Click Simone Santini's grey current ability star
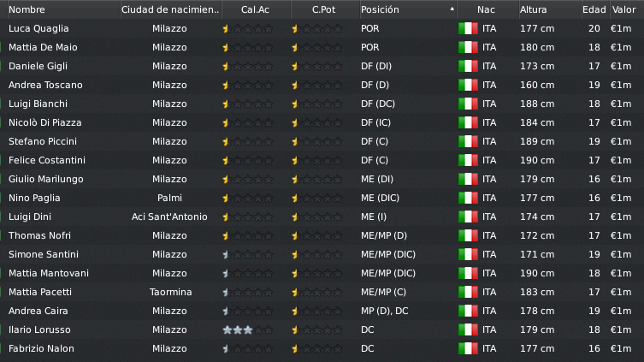The image size is (644, 362). click(226, 255)
